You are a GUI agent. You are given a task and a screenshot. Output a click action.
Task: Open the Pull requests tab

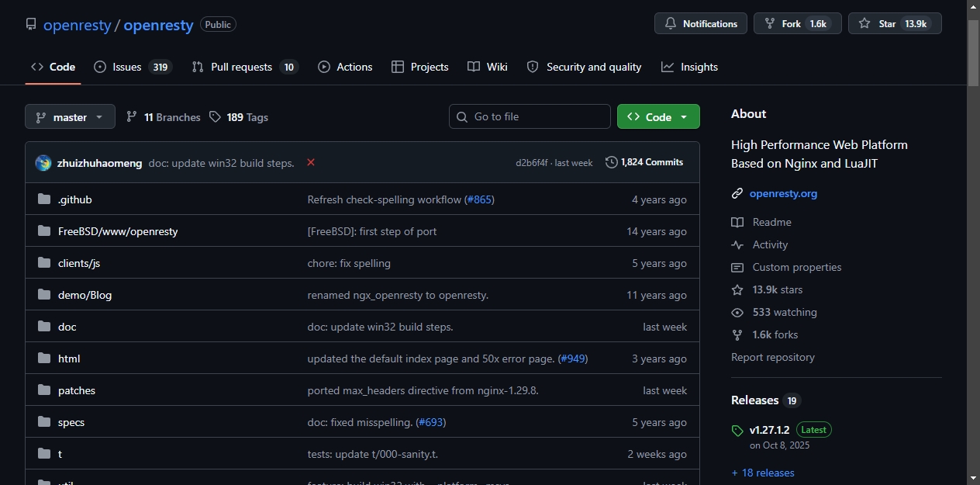pos(245,67)
